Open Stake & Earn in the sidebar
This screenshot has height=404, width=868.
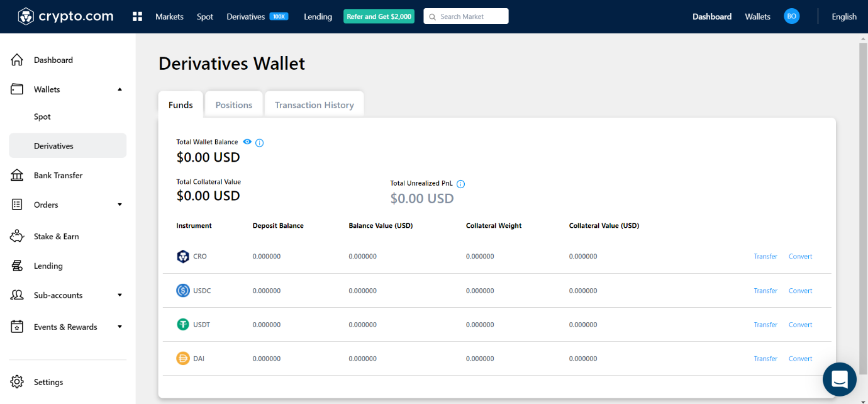point(57,236)
